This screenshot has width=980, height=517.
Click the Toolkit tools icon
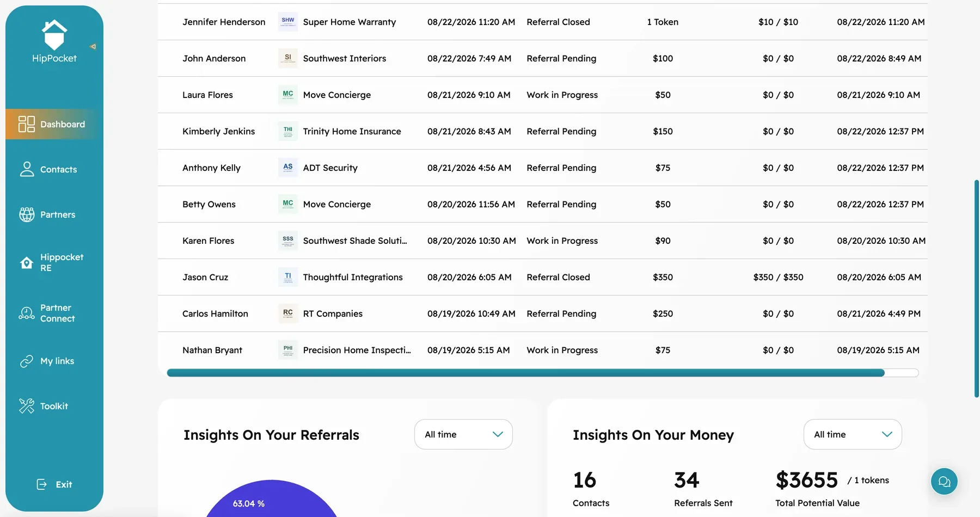point(27,406)
